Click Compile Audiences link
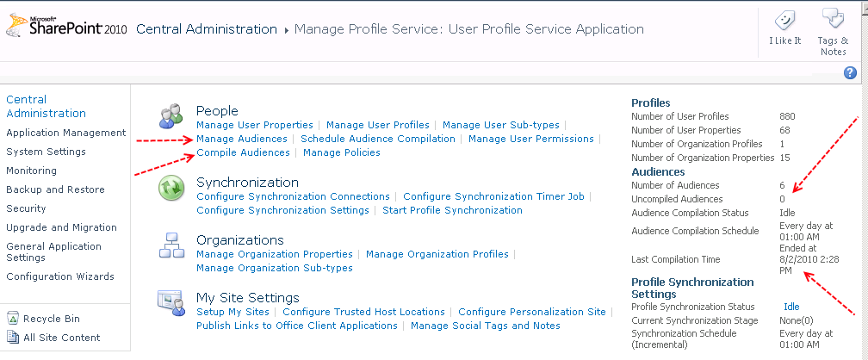Image resolution: width=868 pixels, height=360 pixels. coord(243,152)
